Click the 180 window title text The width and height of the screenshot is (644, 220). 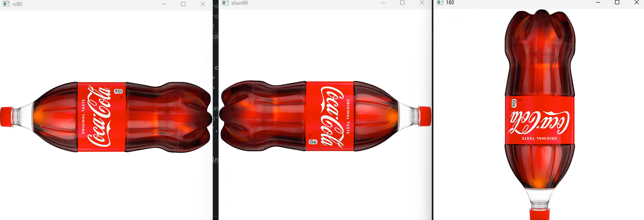(450, 3)
